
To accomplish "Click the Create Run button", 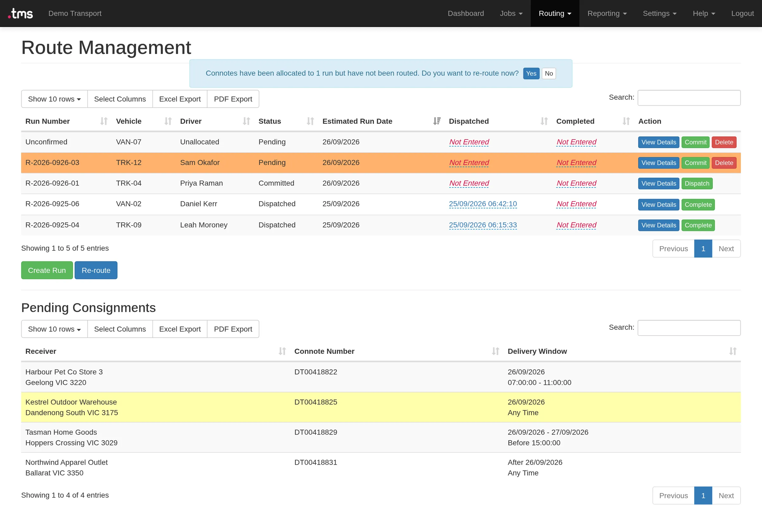I will click(x=47, y=270).
